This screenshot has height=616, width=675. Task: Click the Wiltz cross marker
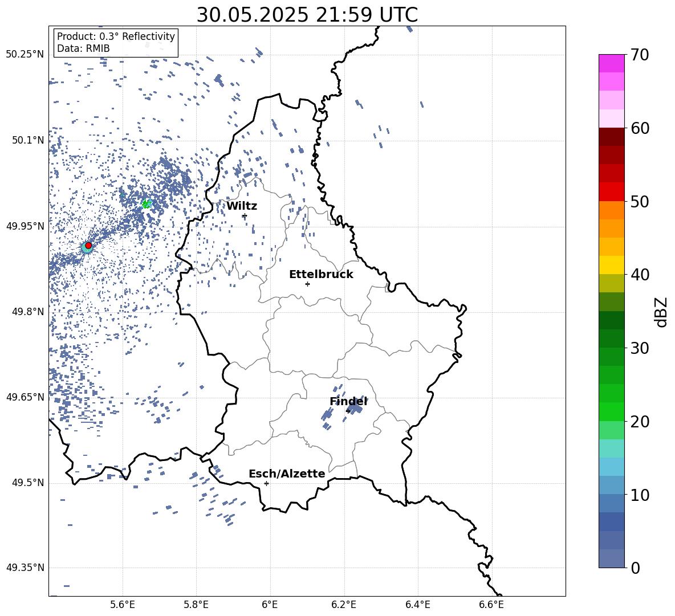245,216
